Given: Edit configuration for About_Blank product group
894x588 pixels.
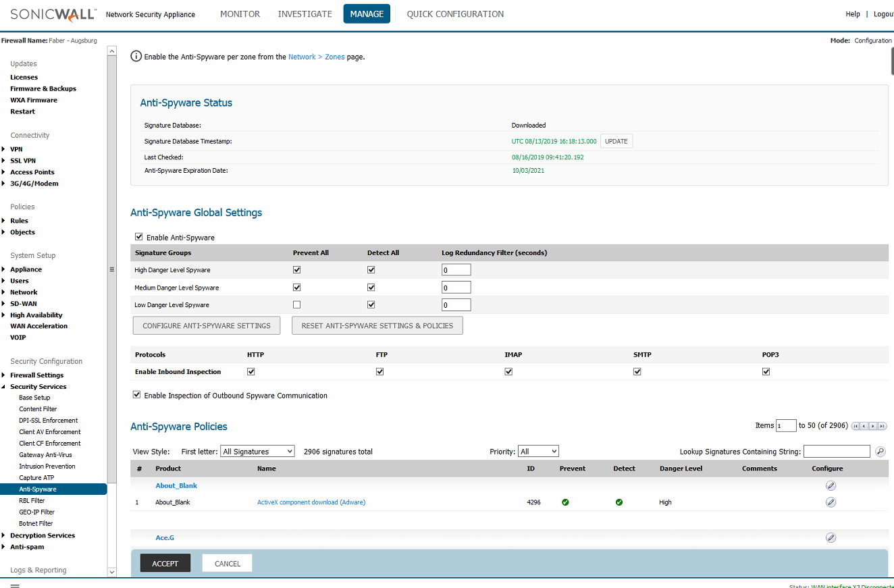Looking at the screenshot, I should click(831, 485).
